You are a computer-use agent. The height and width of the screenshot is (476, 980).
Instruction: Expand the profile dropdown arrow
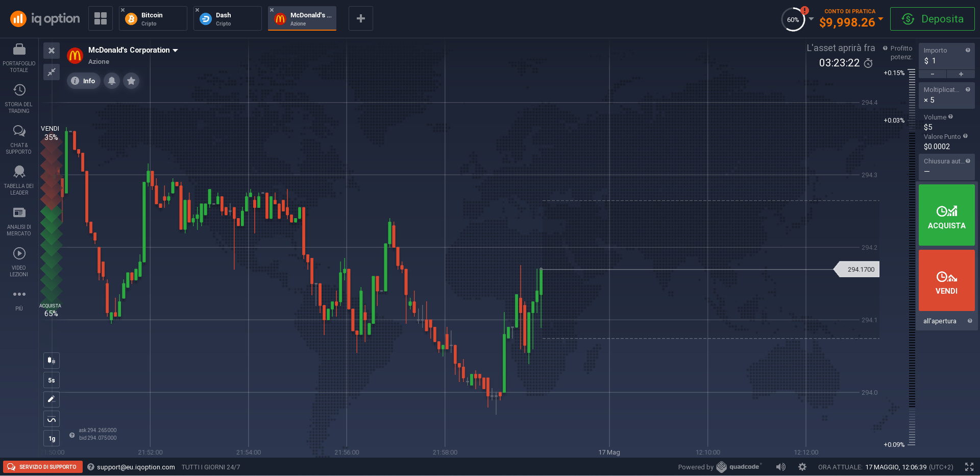click(x=811, y=19)
